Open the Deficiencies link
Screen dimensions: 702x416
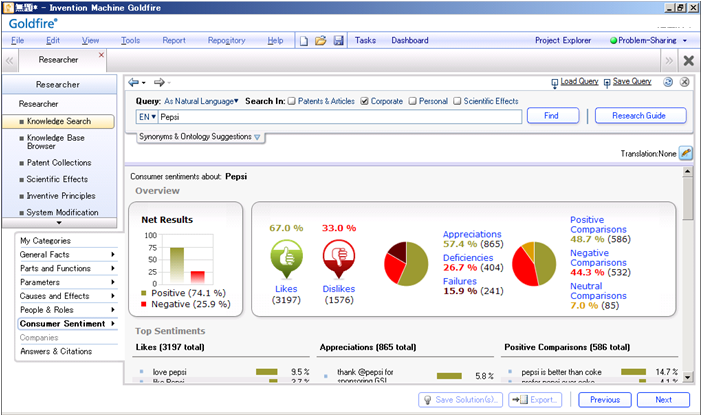pos(468,258)
